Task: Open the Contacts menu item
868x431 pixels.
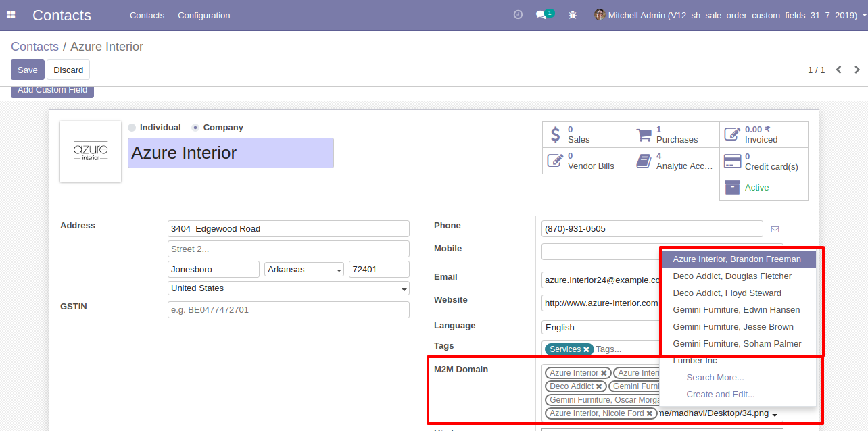Action: click(x=147, y=15)
